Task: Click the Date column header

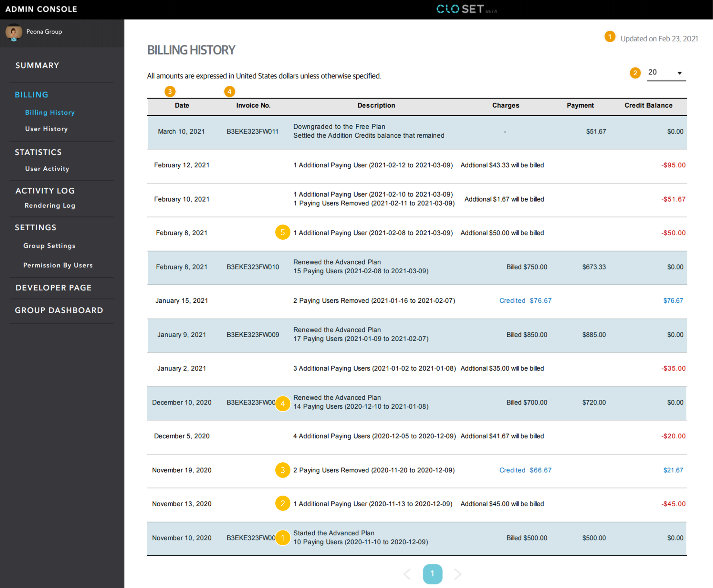Action: 182,105
